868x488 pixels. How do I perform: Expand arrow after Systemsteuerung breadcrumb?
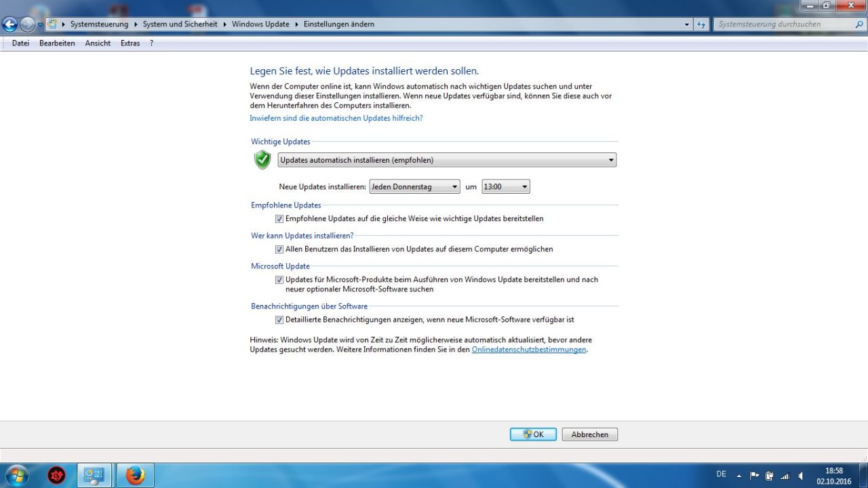136,24
